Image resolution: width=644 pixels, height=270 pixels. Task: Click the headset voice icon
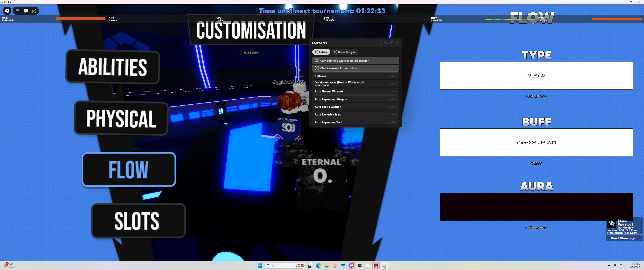pyautogui.click(x=34, y=10)
